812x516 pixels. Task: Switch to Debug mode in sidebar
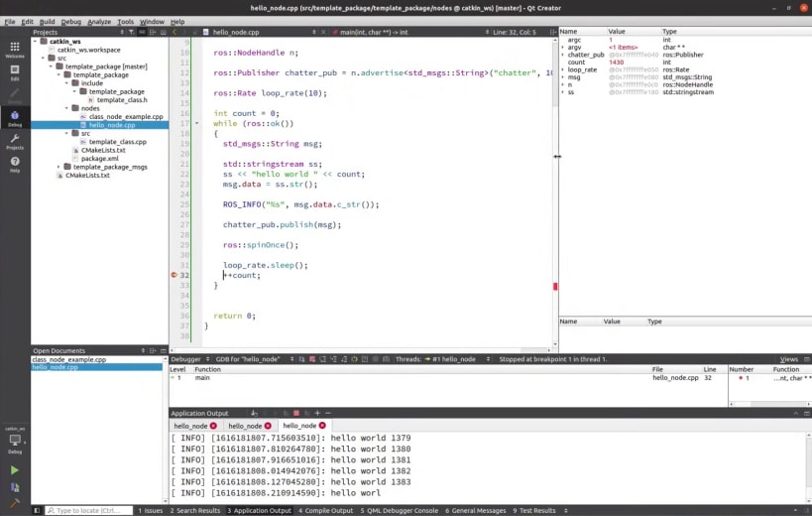(x=15, y=119)
